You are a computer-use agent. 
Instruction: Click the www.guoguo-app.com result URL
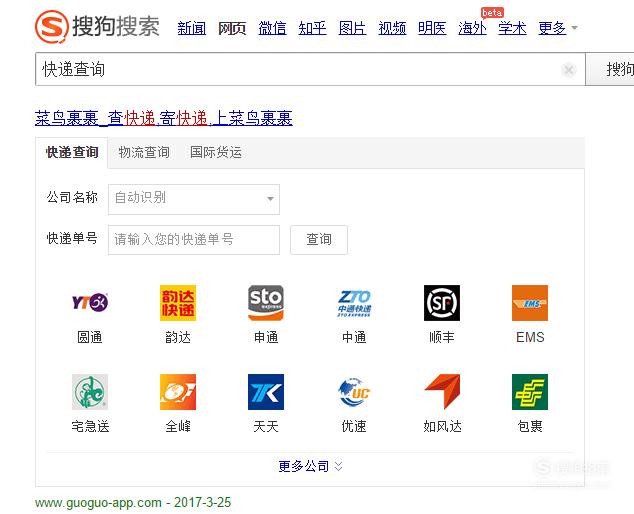98,502
